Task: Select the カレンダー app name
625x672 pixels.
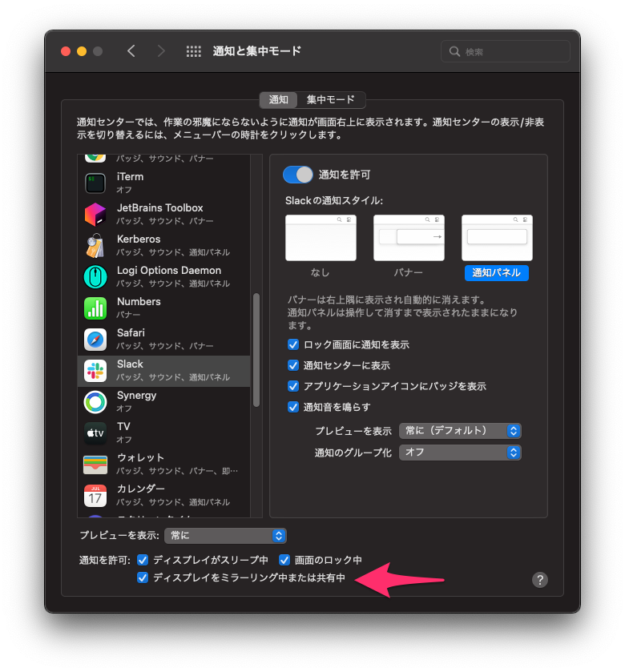Action: [140, 489]
